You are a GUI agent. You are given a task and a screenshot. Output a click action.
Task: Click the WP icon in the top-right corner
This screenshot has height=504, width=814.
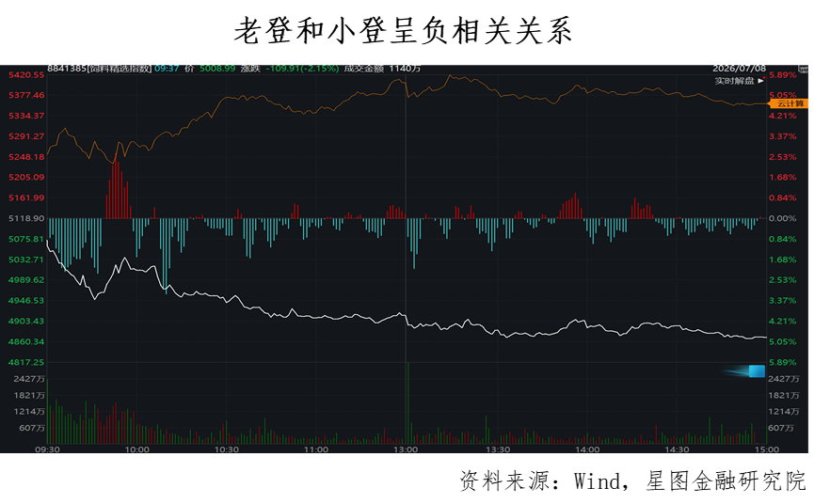click(x=803, y=69)
